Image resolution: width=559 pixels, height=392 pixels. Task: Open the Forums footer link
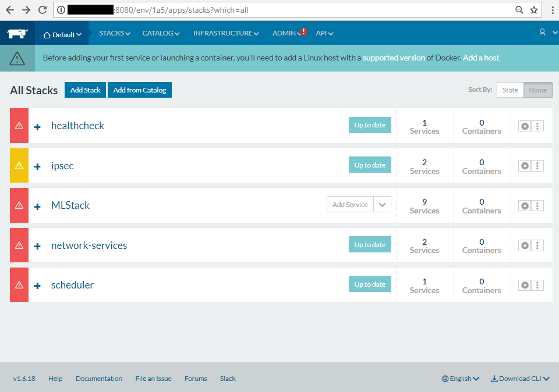point(196,379)
